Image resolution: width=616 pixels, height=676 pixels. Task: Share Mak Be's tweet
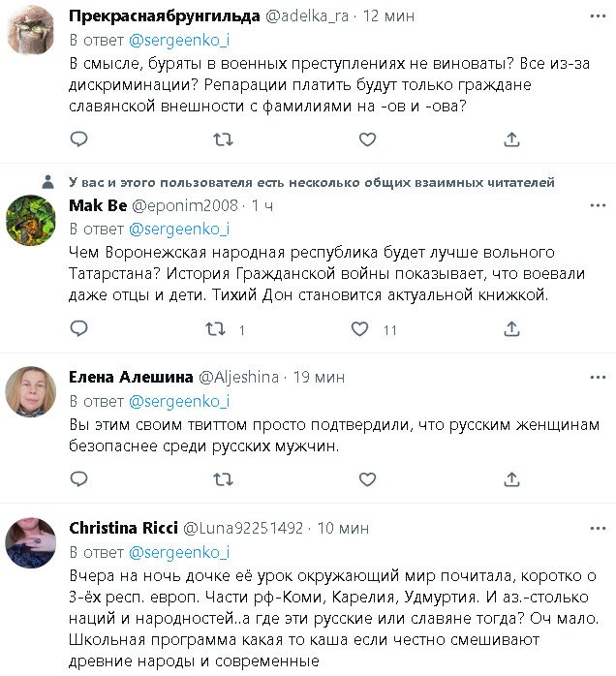click(512, 330)
